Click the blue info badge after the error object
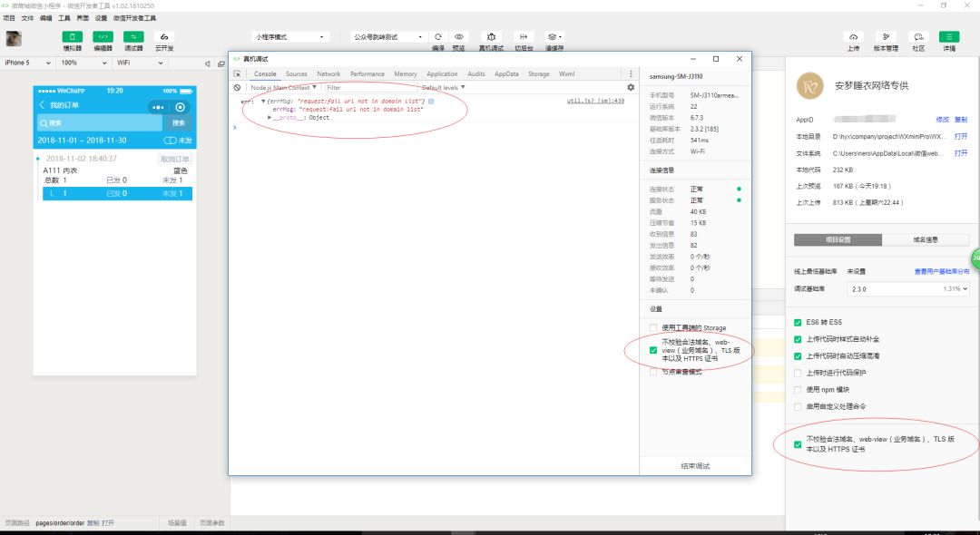Image resolution: width=980 pixels, height=535 pixels. tap(431, 102)
